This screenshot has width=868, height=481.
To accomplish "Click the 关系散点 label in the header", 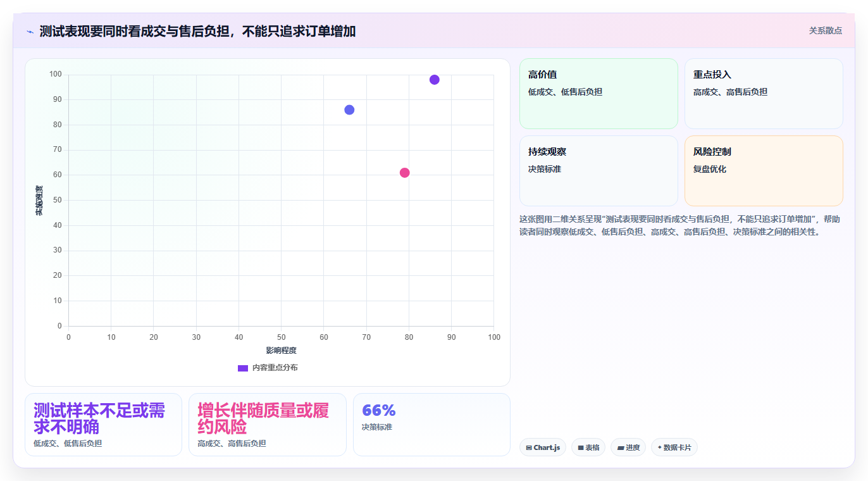I will click(826, 30).
